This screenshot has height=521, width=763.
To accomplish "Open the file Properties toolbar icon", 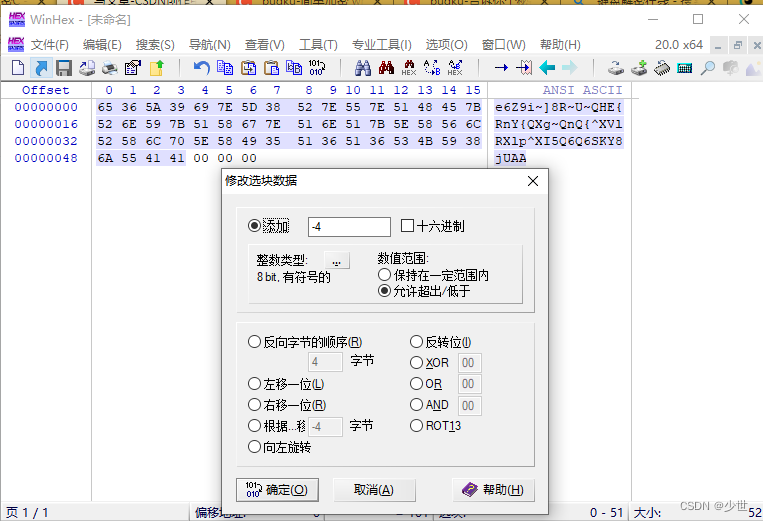I will 132,68.
